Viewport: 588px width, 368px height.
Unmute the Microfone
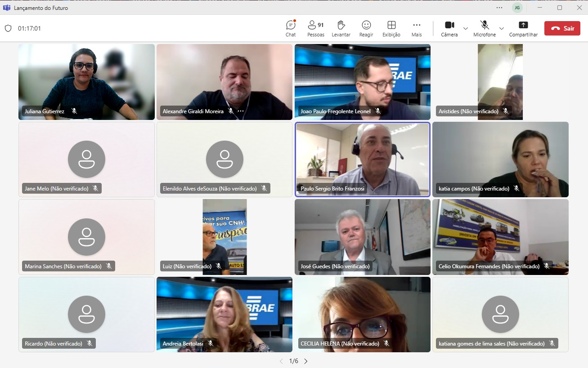click(x=485, y=28)
